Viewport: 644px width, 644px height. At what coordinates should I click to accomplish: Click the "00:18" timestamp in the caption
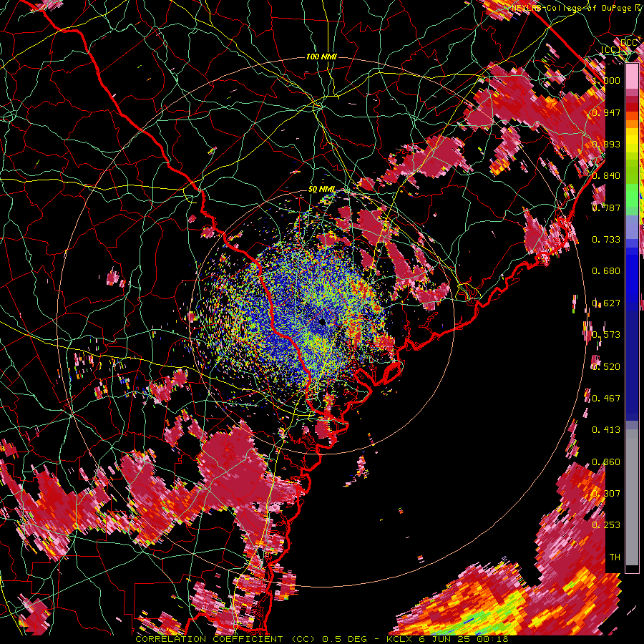point(492,639)
